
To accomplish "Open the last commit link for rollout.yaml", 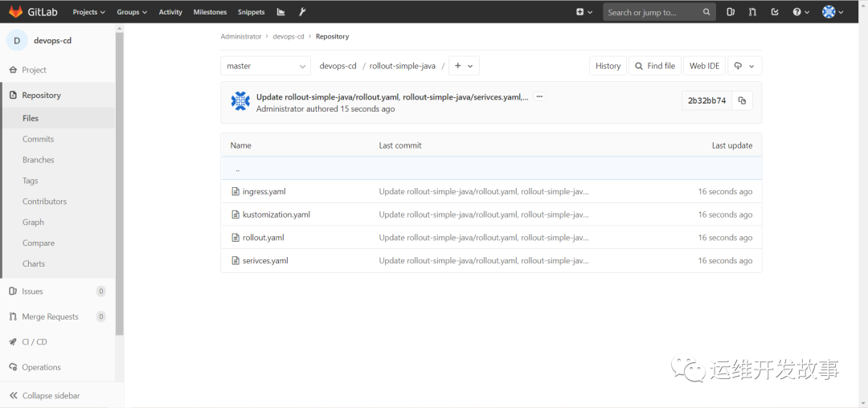I will coord(484,238).
